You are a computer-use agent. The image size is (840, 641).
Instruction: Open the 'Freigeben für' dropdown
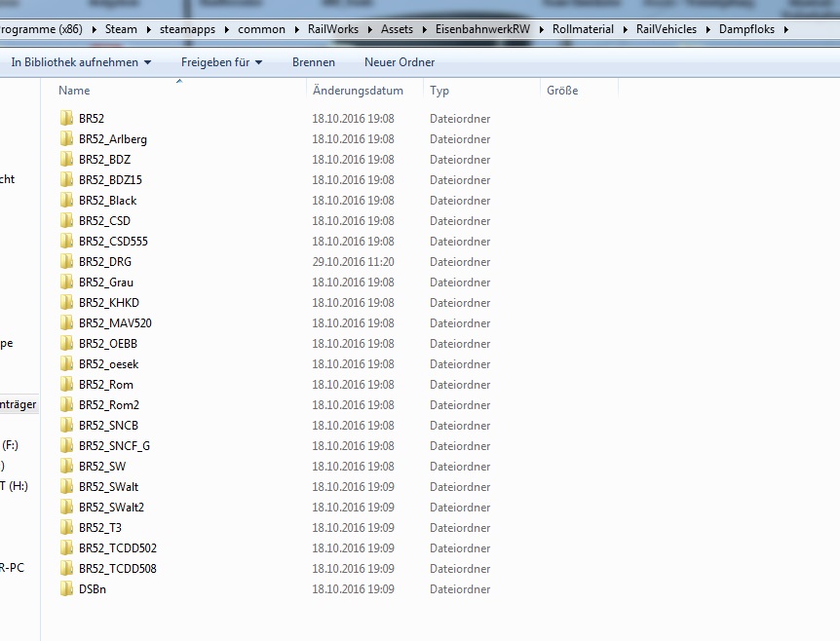click(x=222, y=62)
